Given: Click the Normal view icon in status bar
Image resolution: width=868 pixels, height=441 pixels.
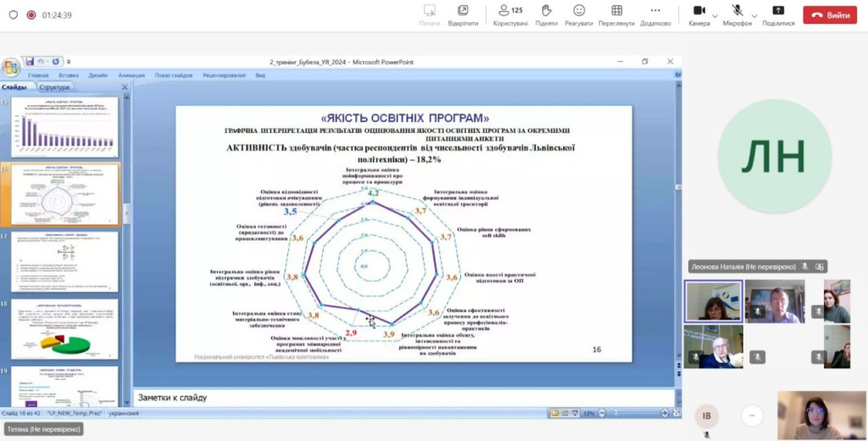Looking at the screenshot, I should click(x=554, y=413).
